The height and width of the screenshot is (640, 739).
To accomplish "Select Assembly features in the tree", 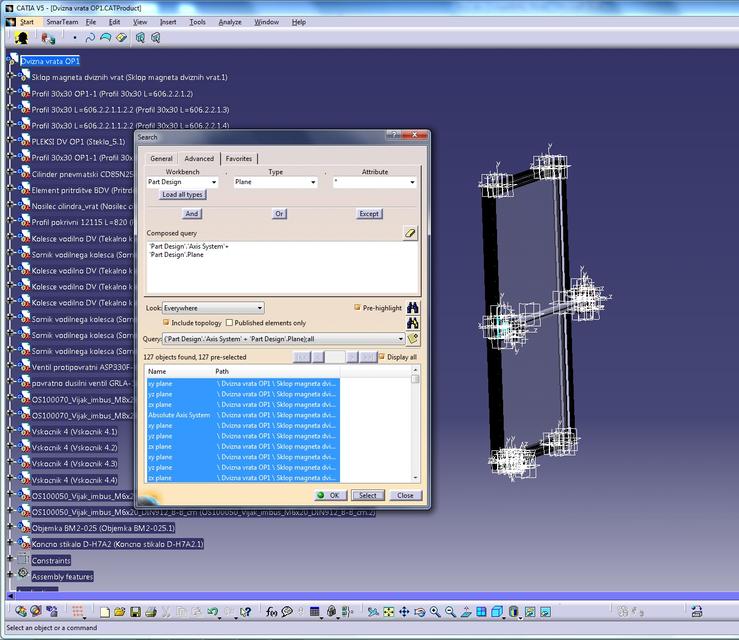I will [x=62, y=576].
